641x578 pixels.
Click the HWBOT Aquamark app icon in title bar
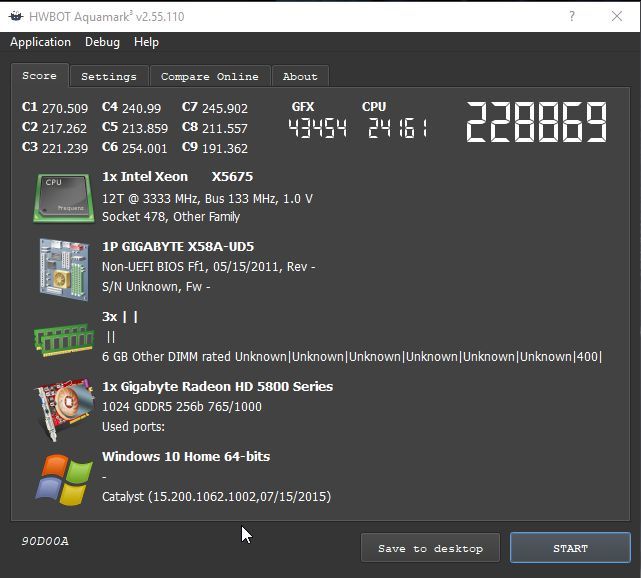coord(16,16)
